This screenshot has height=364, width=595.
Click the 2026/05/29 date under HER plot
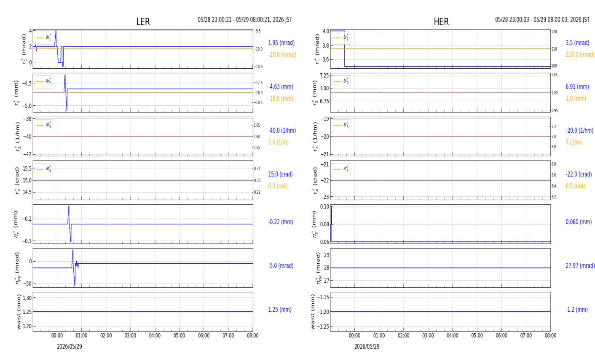(x=367, y=347)
